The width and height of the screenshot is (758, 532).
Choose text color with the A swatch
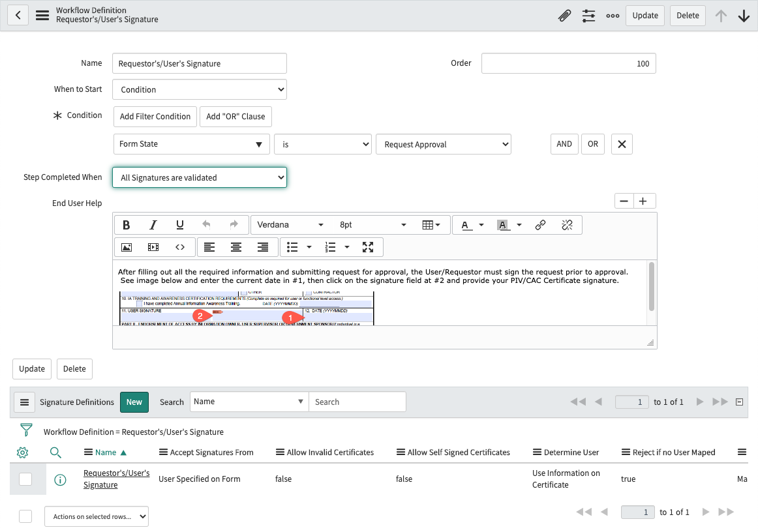[x=466, y=225]
